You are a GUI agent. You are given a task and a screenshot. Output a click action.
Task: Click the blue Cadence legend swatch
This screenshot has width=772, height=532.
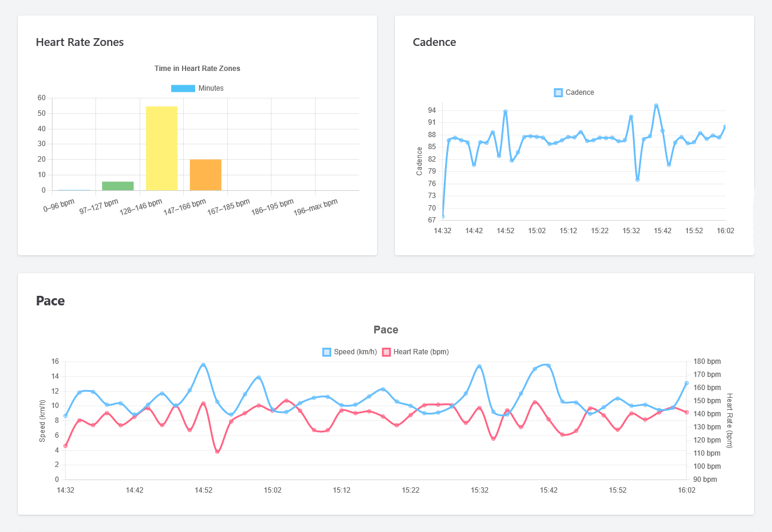(558, 92)
